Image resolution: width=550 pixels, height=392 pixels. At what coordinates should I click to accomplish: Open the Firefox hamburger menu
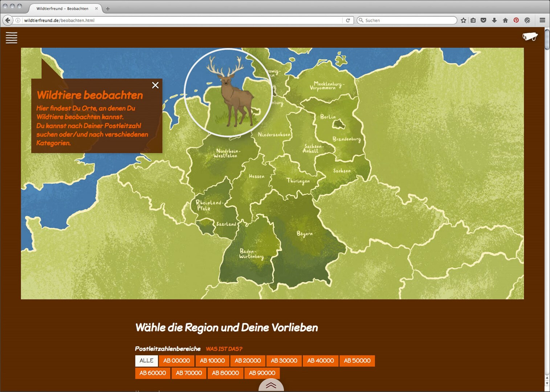[542, 20]
